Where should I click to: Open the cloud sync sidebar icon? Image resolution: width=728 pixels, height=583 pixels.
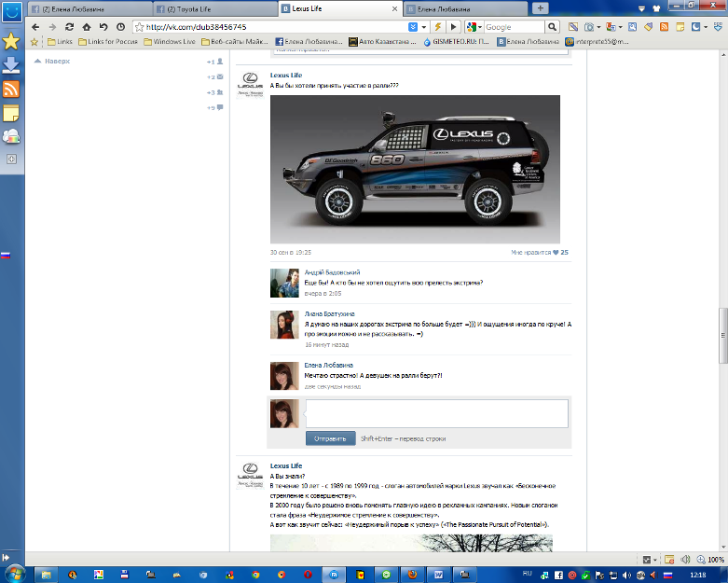(10, 136)
